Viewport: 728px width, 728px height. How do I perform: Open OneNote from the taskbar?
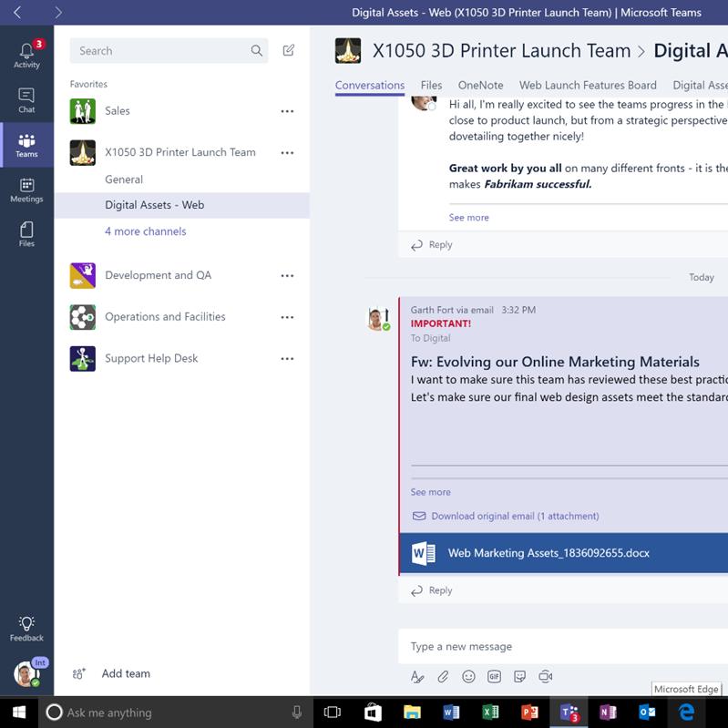(x=609, y=713)
